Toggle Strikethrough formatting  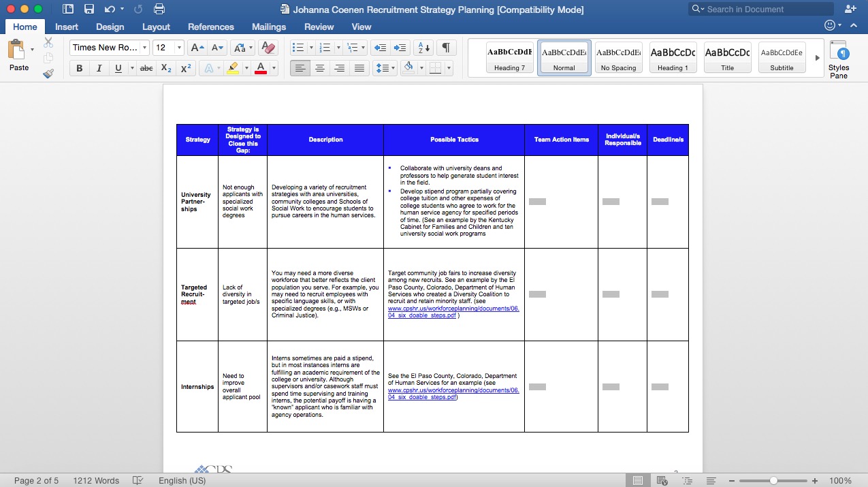pyautogui.click(x=146, y=68)
